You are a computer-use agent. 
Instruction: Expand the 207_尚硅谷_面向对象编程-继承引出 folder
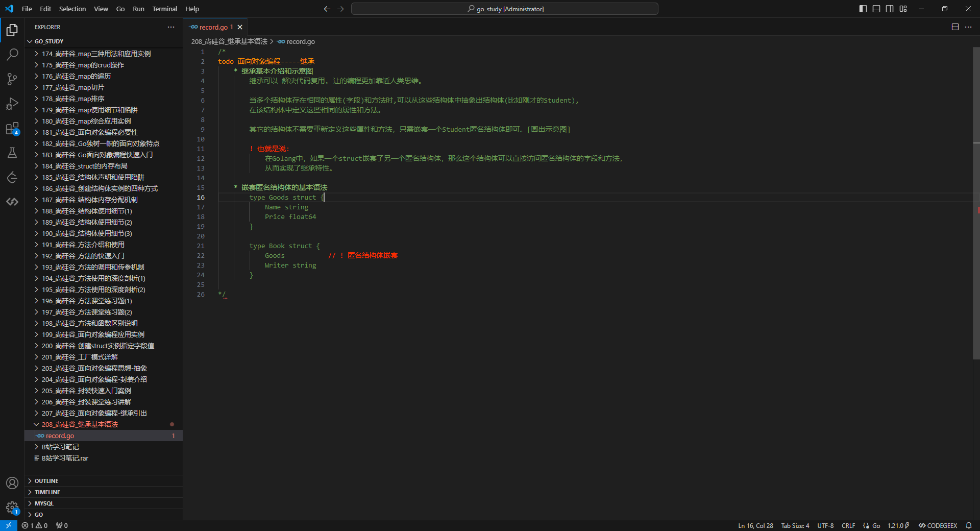coord(104,413)
